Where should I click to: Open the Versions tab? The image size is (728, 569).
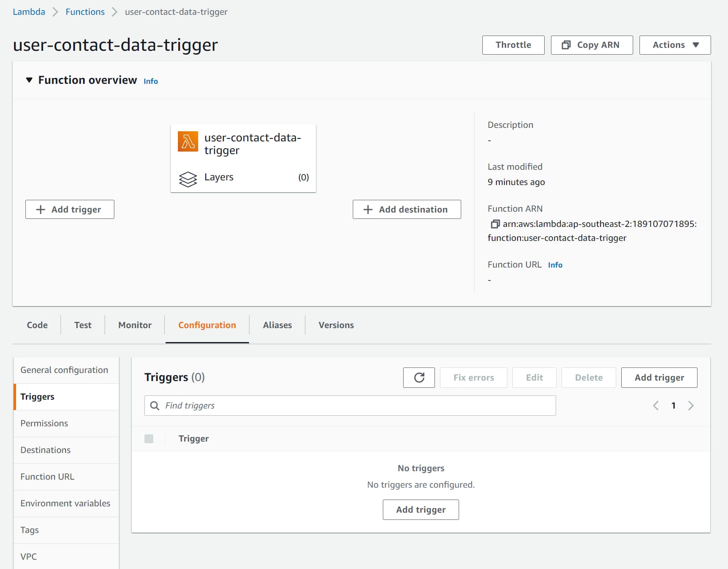click(336, 325)
